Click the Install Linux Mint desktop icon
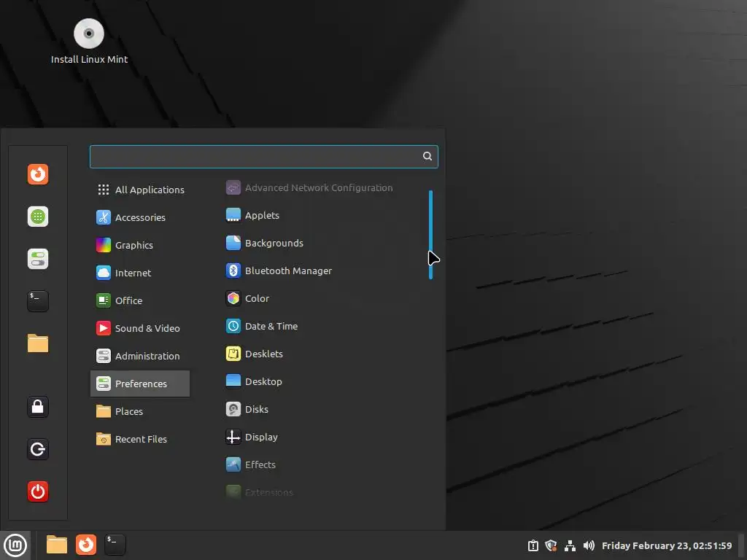The height and width of the screenshot is (560, 747). [x=89, y=42]
